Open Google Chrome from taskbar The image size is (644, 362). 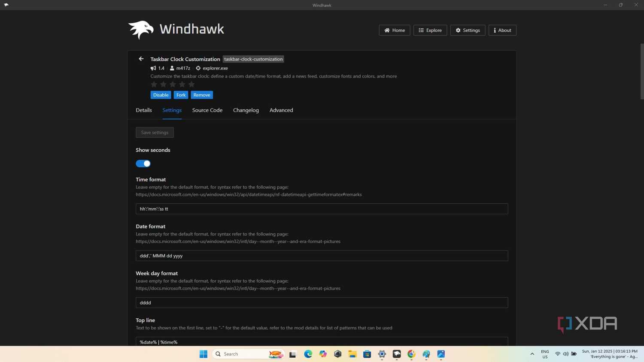[411, 354]
